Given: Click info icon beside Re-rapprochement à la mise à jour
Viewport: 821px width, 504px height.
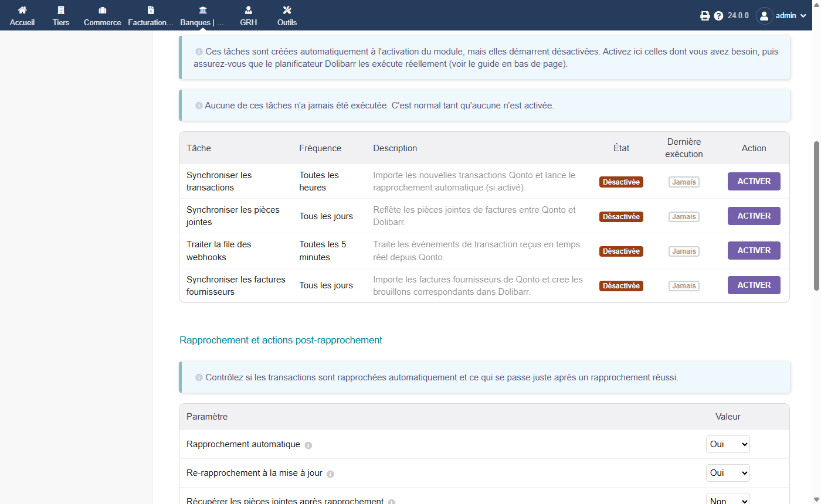Looking at the screenshot, I should click(330, 474).
